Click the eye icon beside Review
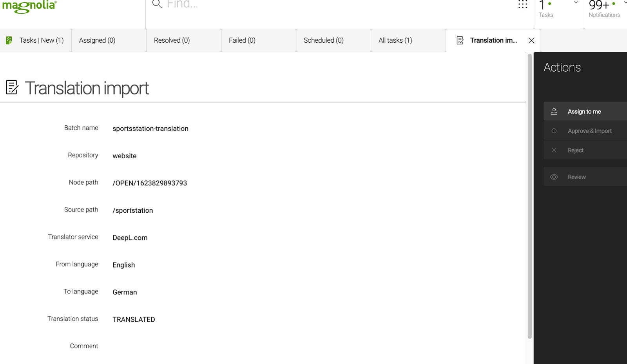 coord(554,177)
